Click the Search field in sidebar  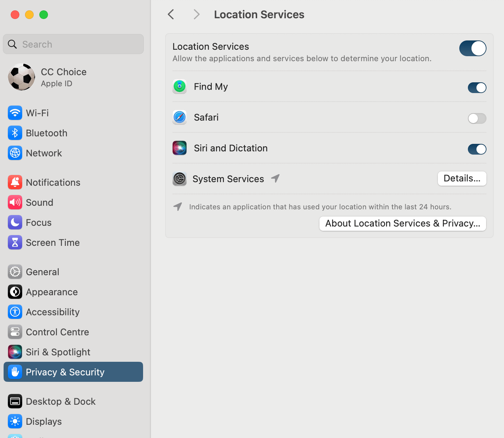[x=73, y=44]
